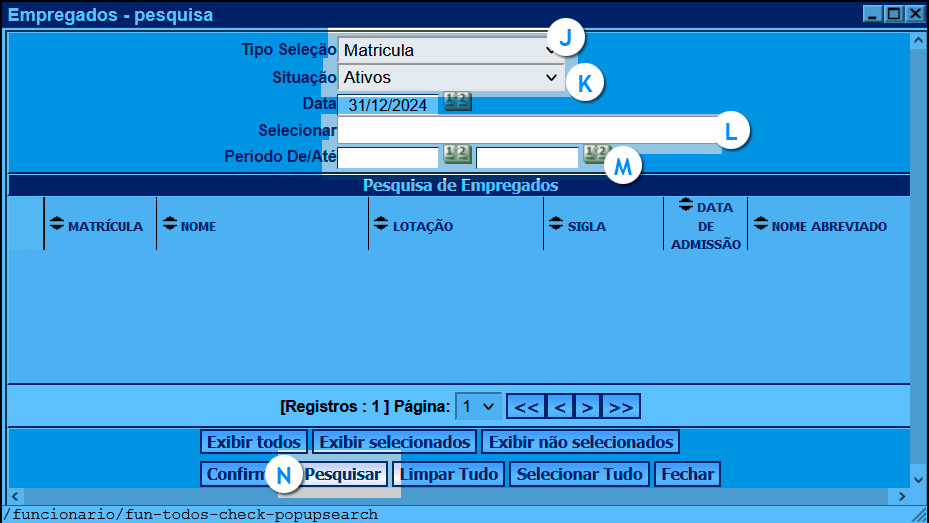Sort table by Matrícula column
Image resolution: width=929 pixels, height=523 pixels.
57,223
